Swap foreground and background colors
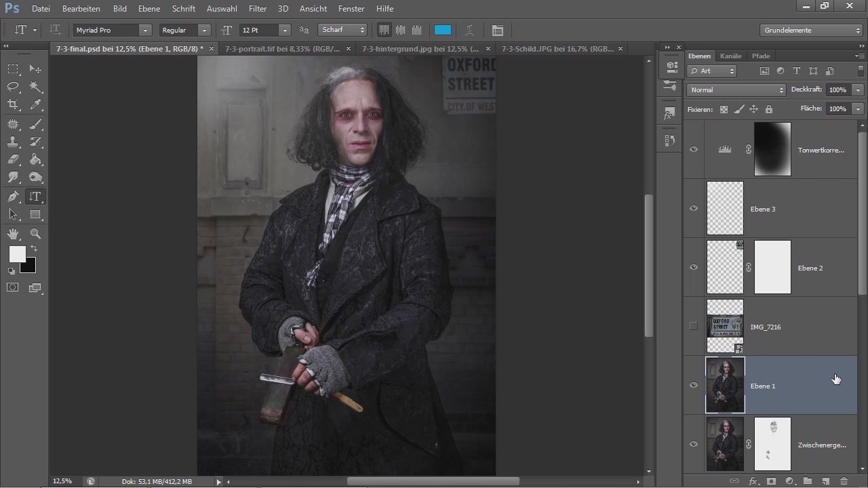Image resolution: width=868 pixels, height=488 pixels. pyautogui.click(x=34, y=249)
